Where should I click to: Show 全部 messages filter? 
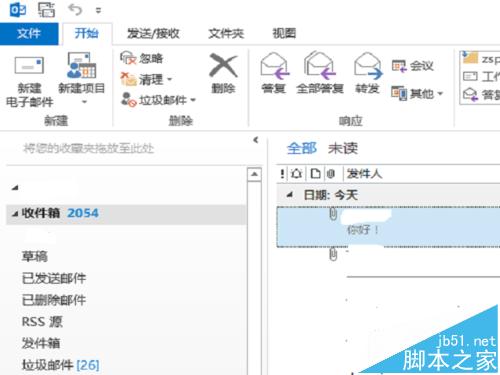pos(302,148)
